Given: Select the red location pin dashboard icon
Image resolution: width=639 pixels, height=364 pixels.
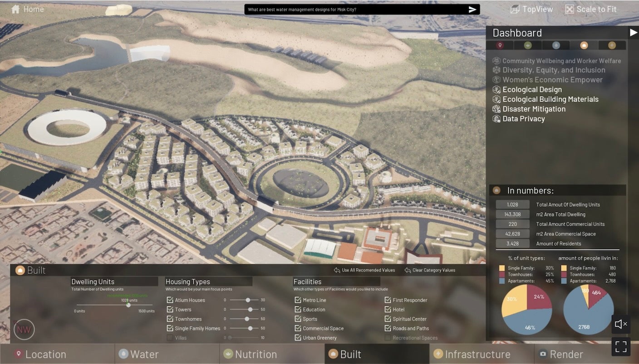Looking at the screenshot, I should (x=500, y=45).
